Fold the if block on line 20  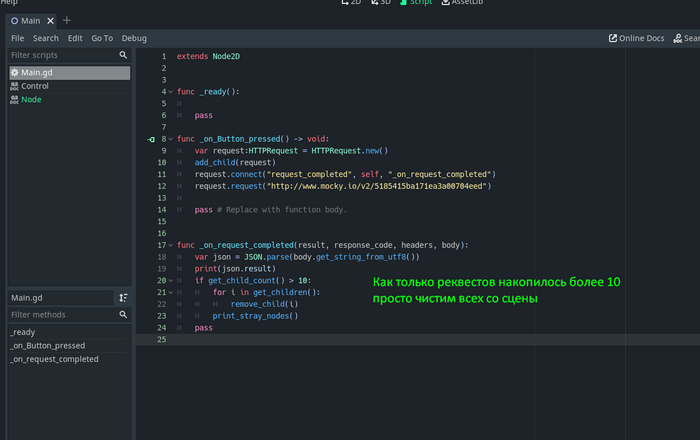pos(170,281)
